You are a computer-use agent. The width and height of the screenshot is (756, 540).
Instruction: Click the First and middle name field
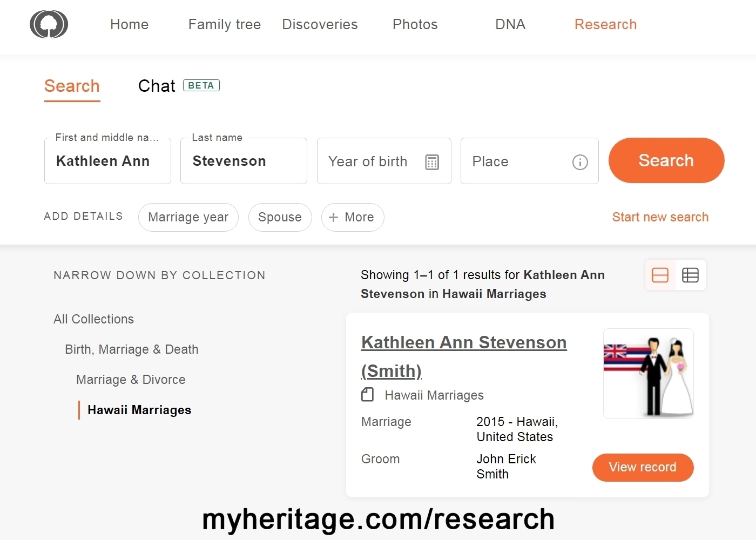tap(107, 161)
